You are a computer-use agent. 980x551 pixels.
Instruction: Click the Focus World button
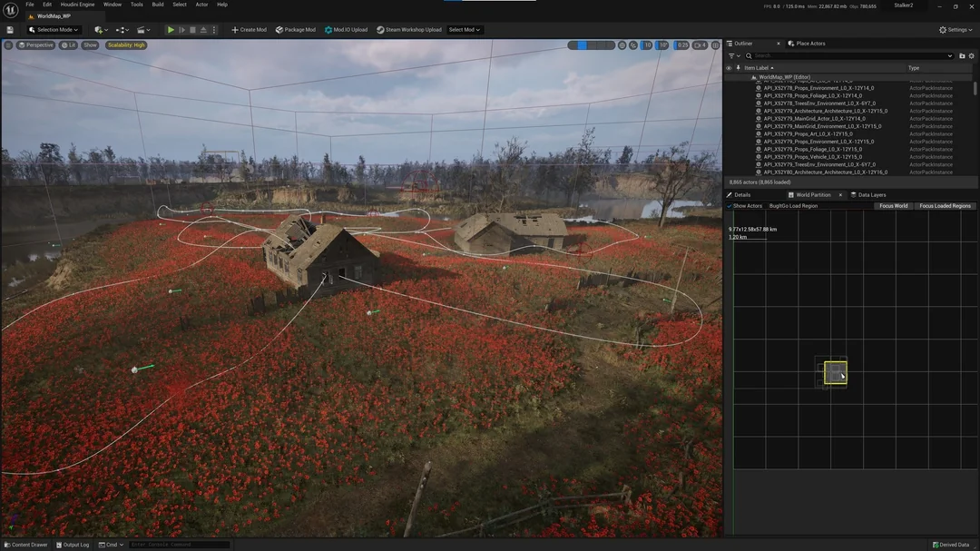coord(893,206)
